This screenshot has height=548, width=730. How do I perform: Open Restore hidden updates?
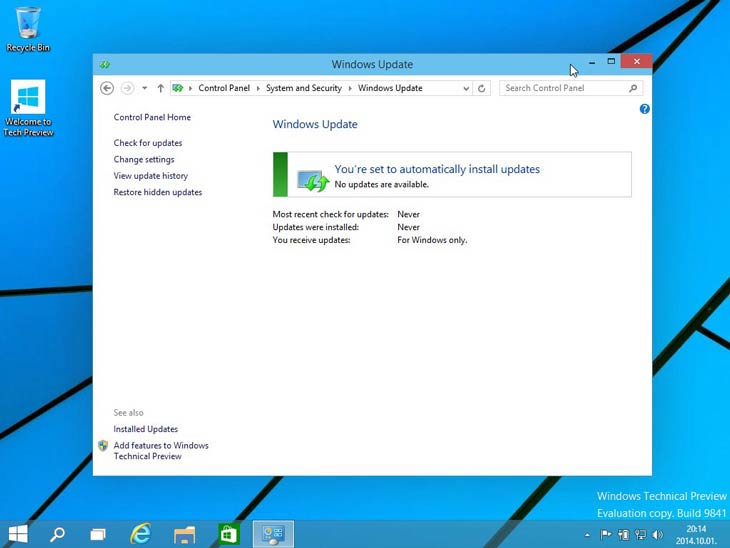click(x=158, y=192)
